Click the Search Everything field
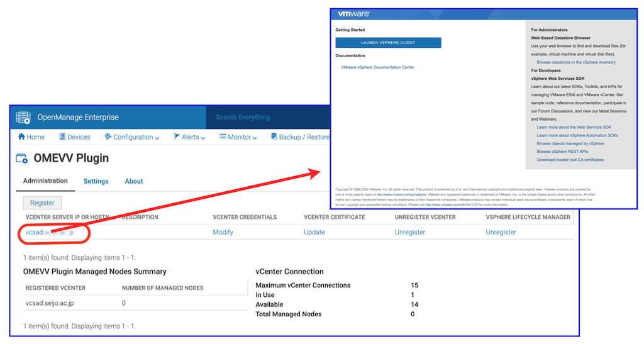The height and width of the screenshot is (344, 644). 268,118
